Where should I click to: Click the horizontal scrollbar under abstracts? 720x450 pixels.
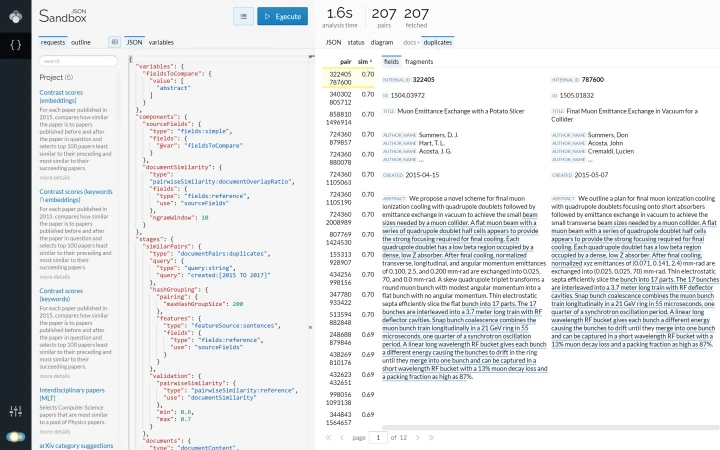[550, 428]
